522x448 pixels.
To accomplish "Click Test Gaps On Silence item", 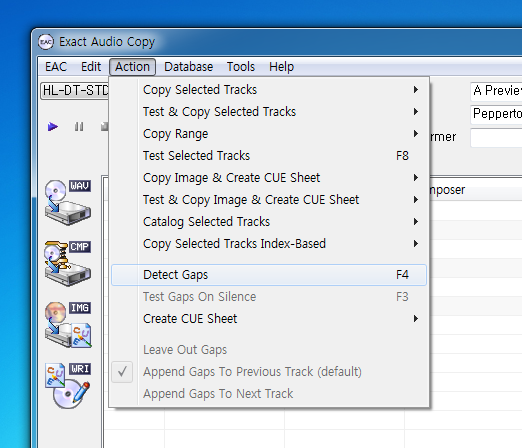I will 269,297.
